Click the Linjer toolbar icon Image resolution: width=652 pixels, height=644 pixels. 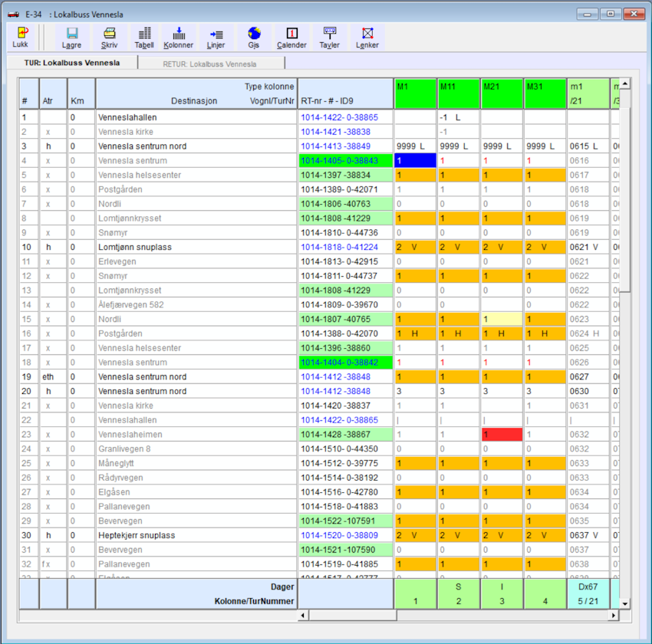tap(216, 34)
